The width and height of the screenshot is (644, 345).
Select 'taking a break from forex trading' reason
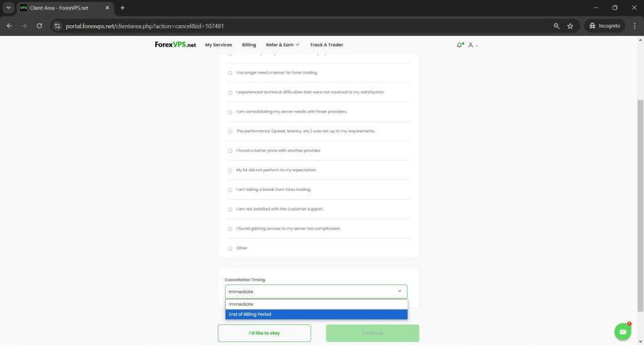(230, 190)
